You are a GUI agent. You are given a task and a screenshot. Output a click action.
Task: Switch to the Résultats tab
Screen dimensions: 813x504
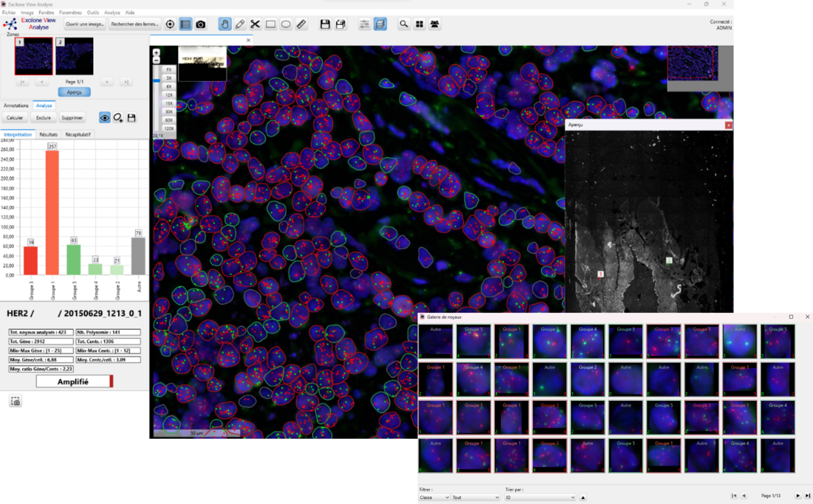[48, 134]
